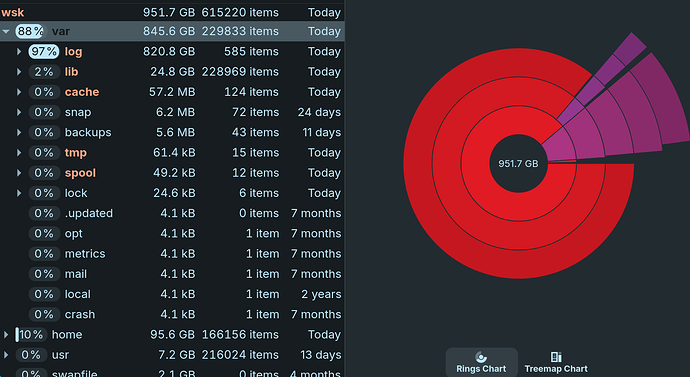Click the 24.8 GB size value
This screenshot has height=377, width=690.
tap(172, 72)
